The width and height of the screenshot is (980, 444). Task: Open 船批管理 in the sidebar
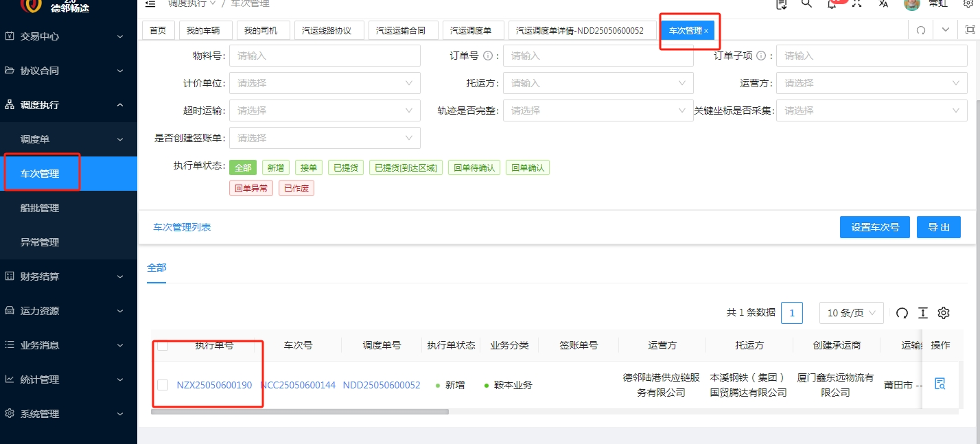click(69, 208)
